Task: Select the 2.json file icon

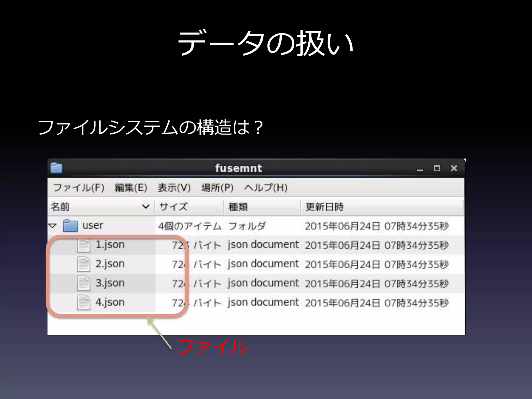Action: [84, 264]
